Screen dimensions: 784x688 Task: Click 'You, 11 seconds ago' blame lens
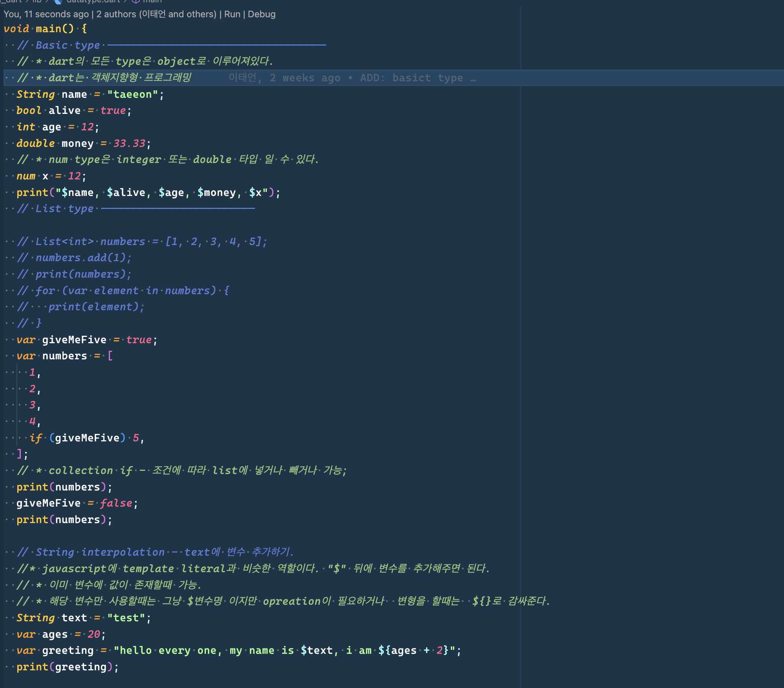pyautogui.click(x=46, y=14)
